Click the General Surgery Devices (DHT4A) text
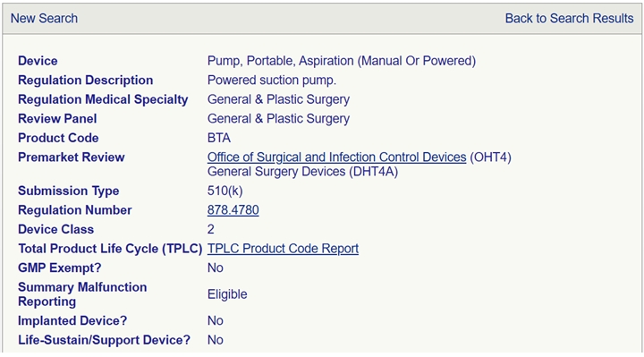 point(302,171)
